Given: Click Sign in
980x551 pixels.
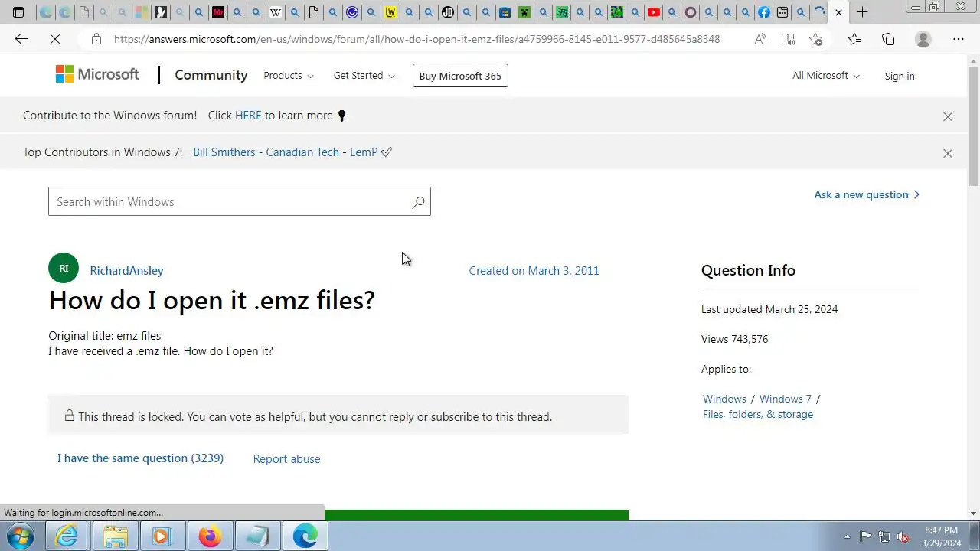Looking at the screenshot, I should [900, 76].
